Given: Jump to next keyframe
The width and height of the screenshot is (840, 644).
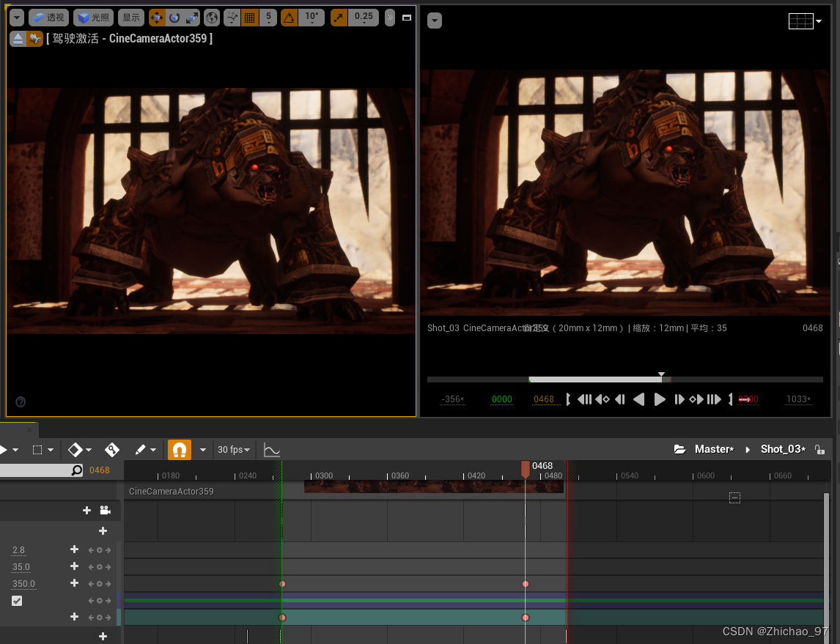Looking at the screenshot, I should click(696, 399).
